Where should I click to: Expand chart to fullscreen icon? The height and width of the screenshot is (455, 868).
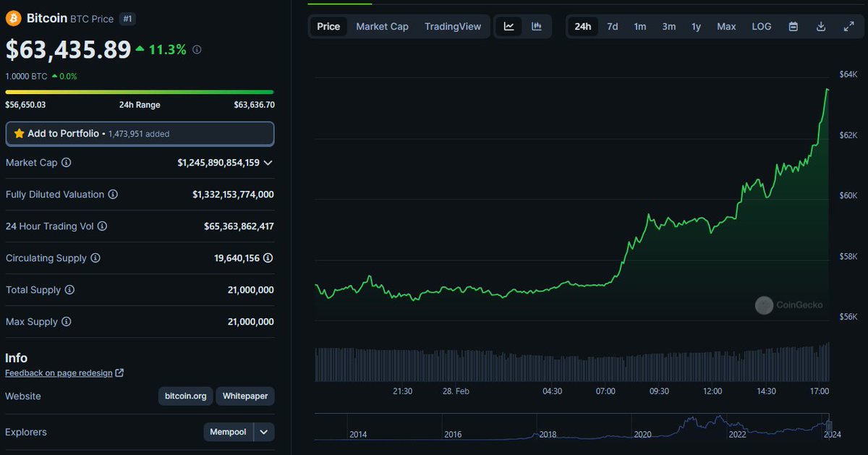pos(849,27)
